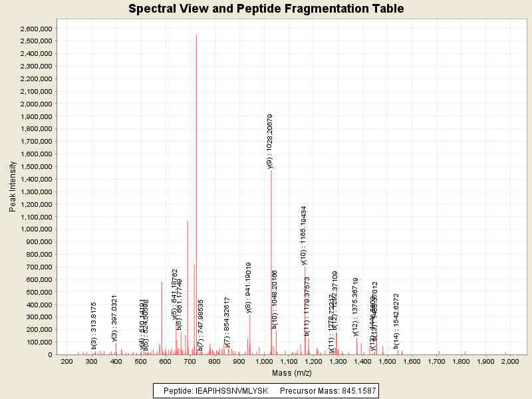Viewport: 532px width, 399px height.
Task: Click the y(7) : 854.32617 annotation
Action: point(227,322)
